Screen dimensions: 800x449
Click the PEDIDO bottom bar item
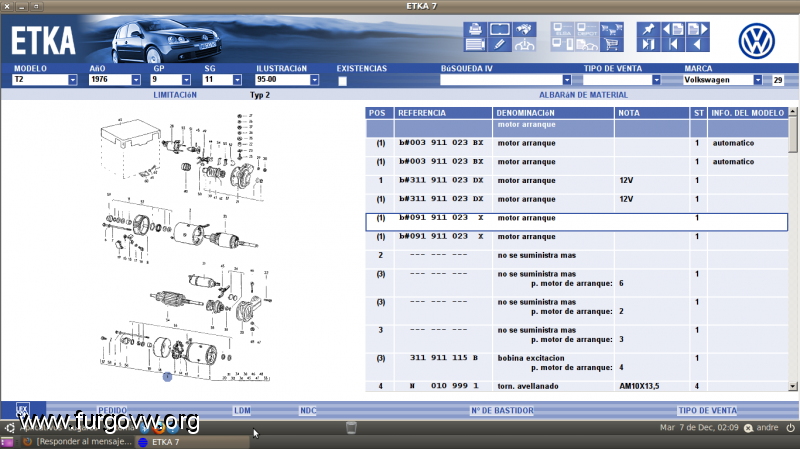tap(112, 410)
